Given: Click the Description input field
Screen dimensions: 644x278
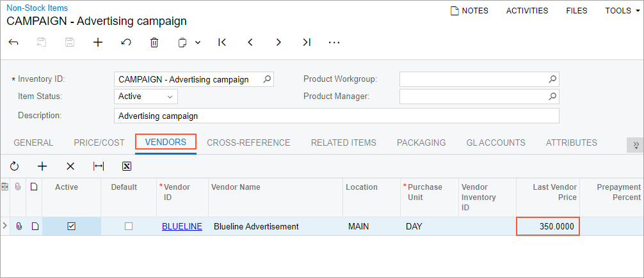Looking at the screenshot, I should tap(336, 116).
